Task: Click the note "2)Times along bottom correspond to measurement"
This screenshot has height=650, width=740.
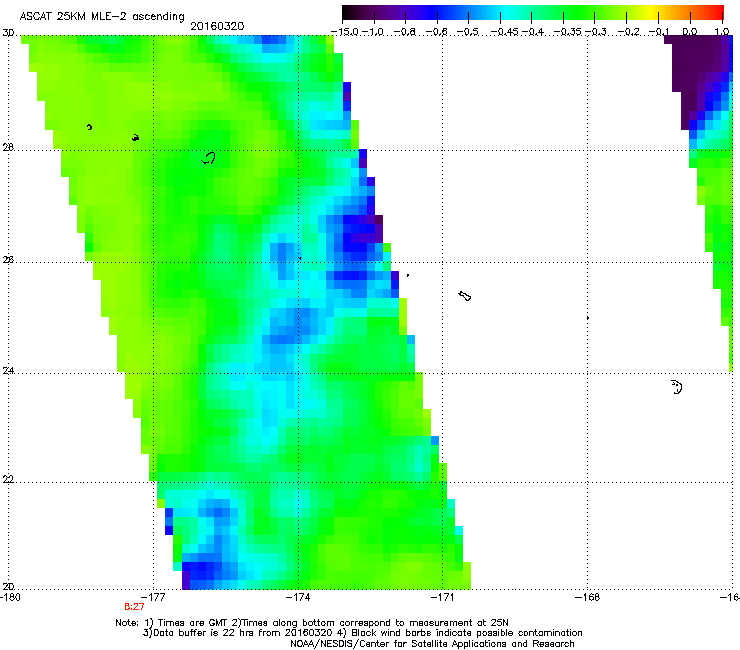Action: (353, 623)
